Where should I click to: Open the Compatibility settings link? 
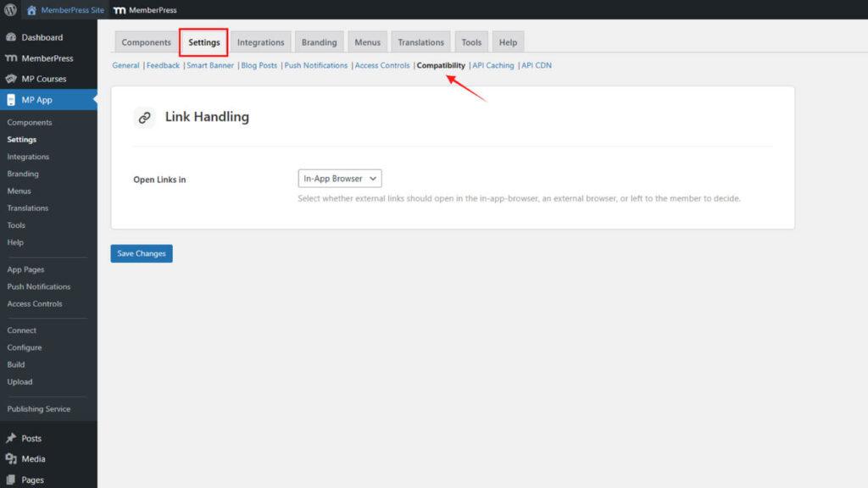442,64
